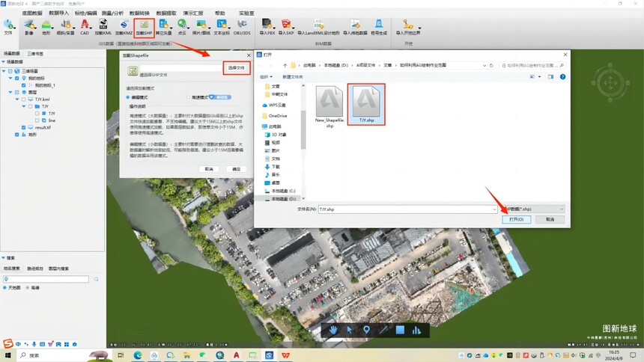Select the pan hand tool in viewport toolbar
The image size is (644, 362).
pyautogui.click(x=333, y=330)
